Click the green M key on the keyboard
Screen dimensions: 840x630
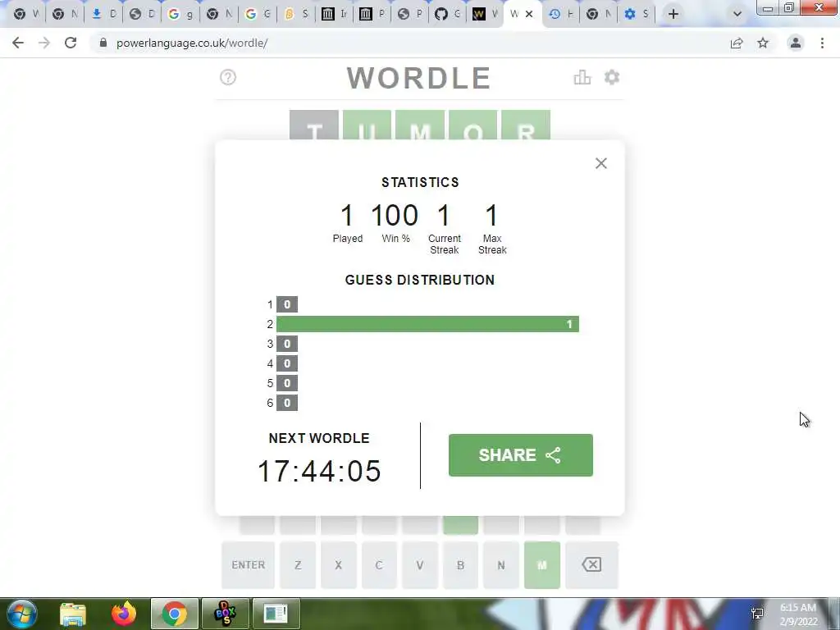pyautogui.click(x=542, y=564)
